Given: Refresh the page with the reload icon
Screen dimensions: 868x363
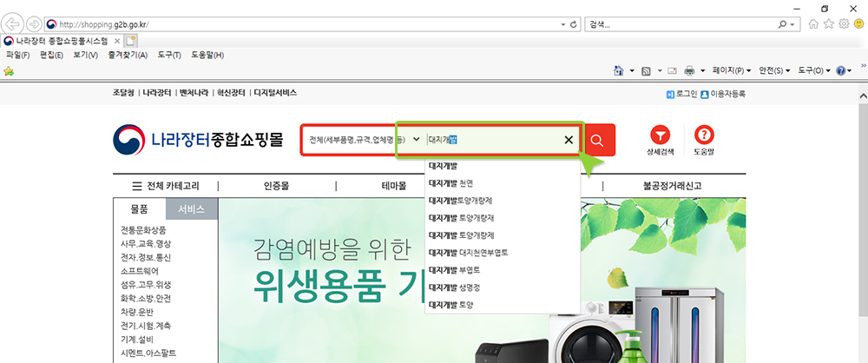Looking at the screenshot, I should 574,24.
